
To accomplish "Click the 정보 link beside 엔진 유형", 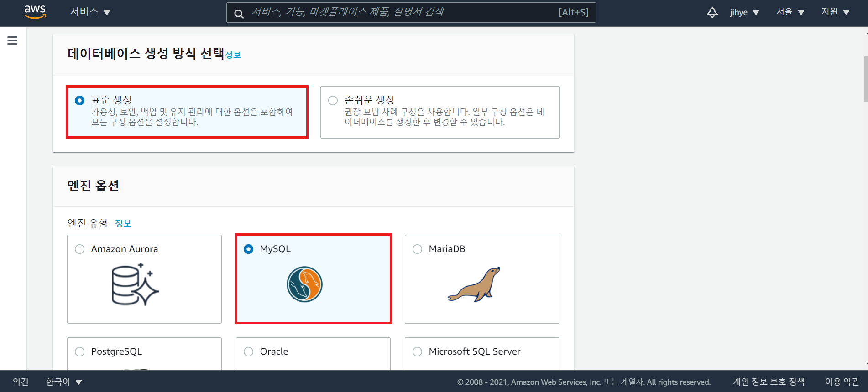I will point(123,223).
